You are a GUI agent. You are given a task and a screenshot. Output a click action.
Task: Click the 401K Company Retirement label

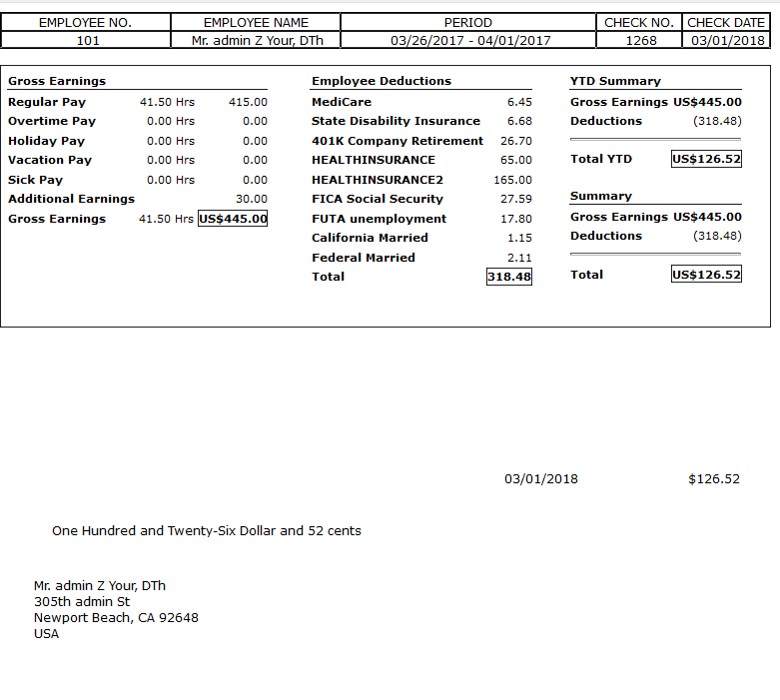tap(397, 141)
